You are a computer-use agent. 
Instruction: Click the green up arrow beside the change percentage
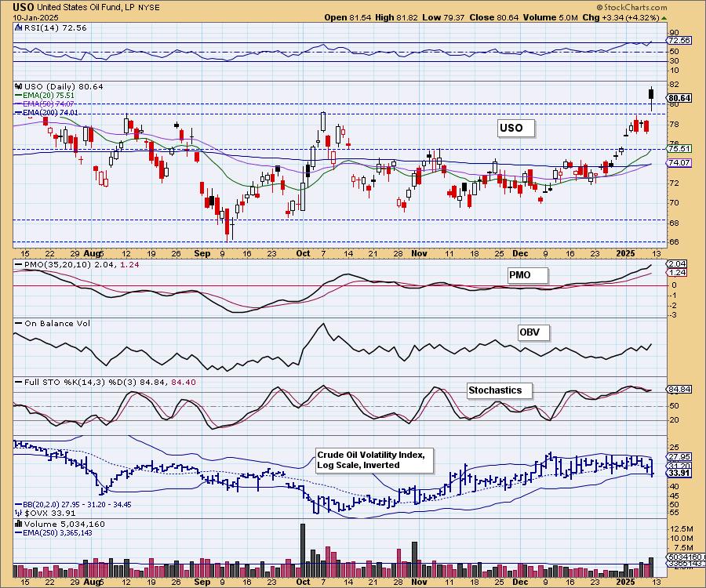(x=664, y=18)
